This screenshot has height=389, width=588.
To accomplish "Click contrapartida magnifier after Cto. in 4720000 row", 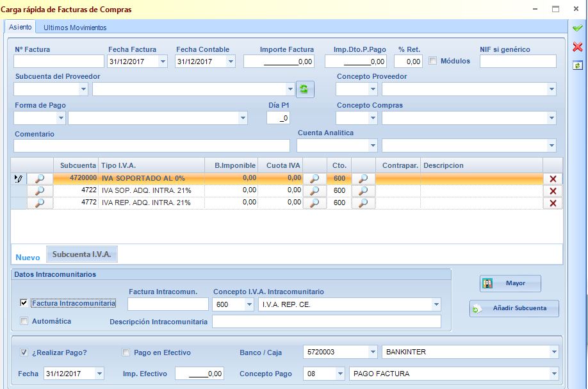I will [363, 179].
